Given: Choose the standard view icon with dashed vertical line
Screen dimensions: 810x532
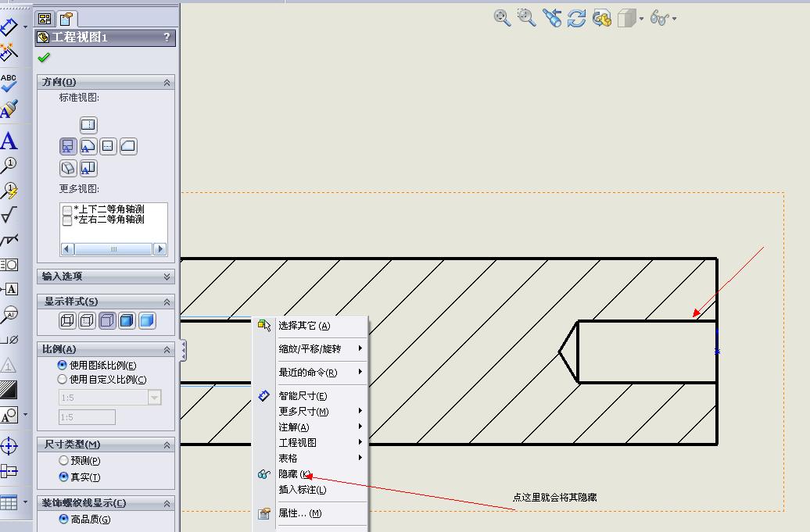Looking at the screenshot, I should (88, 124).
